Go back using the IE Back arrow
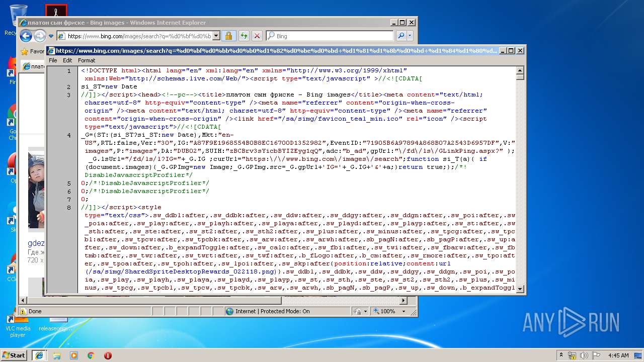The width and height of the screenshot is (644, 362). (x=26, y=36)
